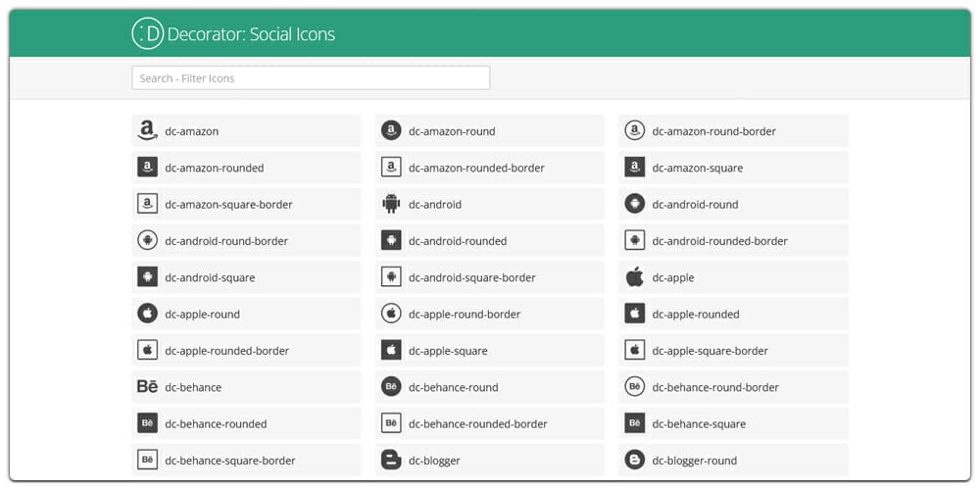Click the Decorator: Social Icons title
The height and width of the screenshot is (490, 980).
(251, 33)
